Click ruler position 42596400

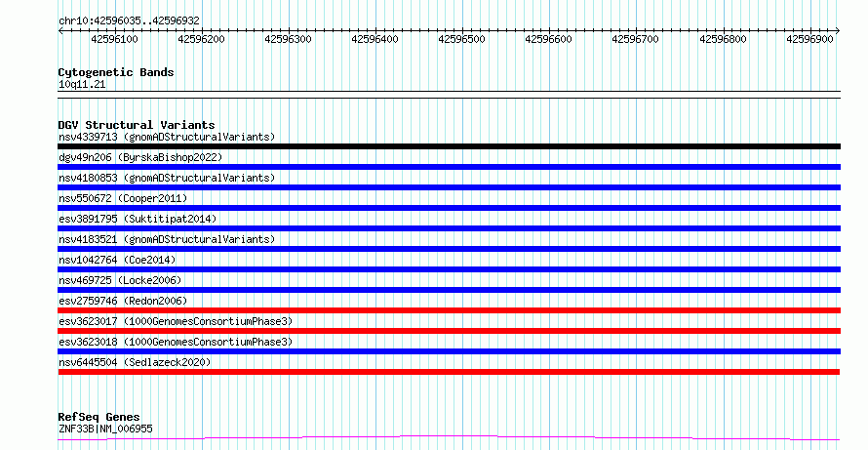(x=375, y=39)
